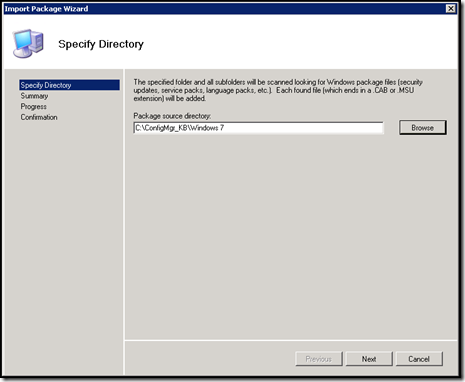This screenshot has width=465, height=382.
Task: Click the disabled Previous button
Action: tap(319, 359)
